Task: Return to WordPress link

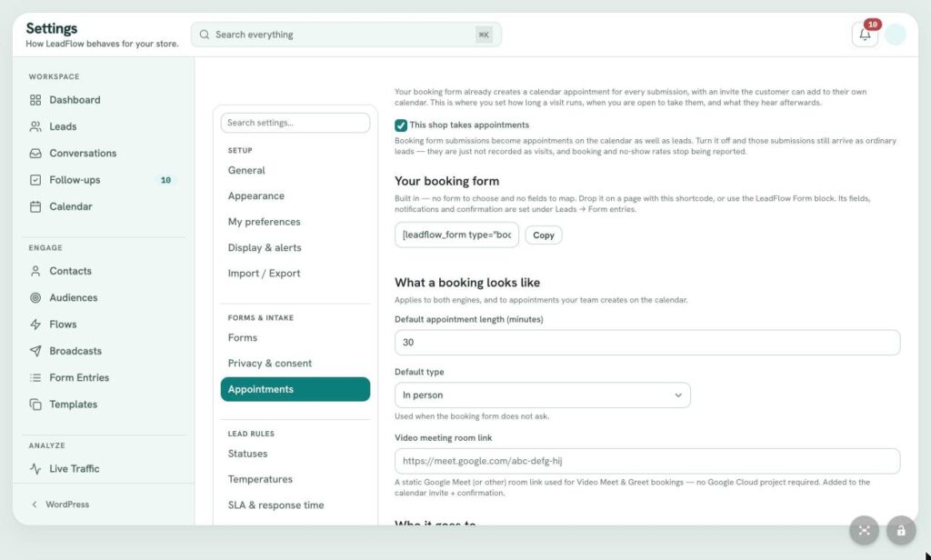Action: (x=67, y=505)
